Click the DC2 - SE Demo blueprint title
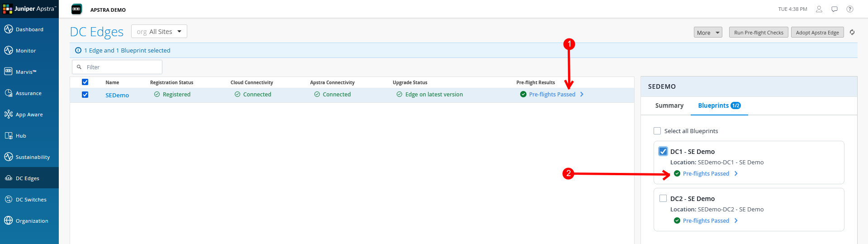Screen dimensions: 868x244 click(693, 199)
